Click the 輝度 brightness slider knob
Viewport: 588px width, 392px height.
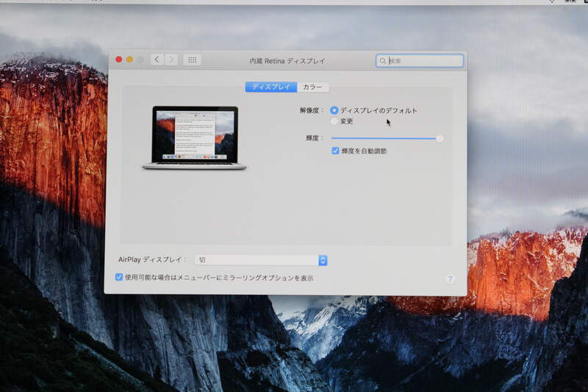pos(440,139)
